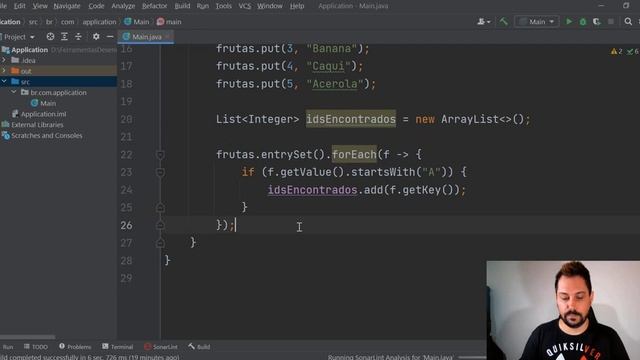Image resolution: width=640 pixels, height=360 pixels.
Task: Click the Project panel horizontal scrollbar
Action: [28, 337]
